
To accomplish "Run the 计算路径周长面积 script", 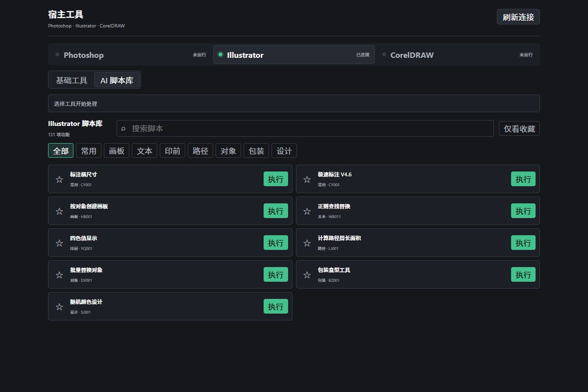I will tap(523, 243).
